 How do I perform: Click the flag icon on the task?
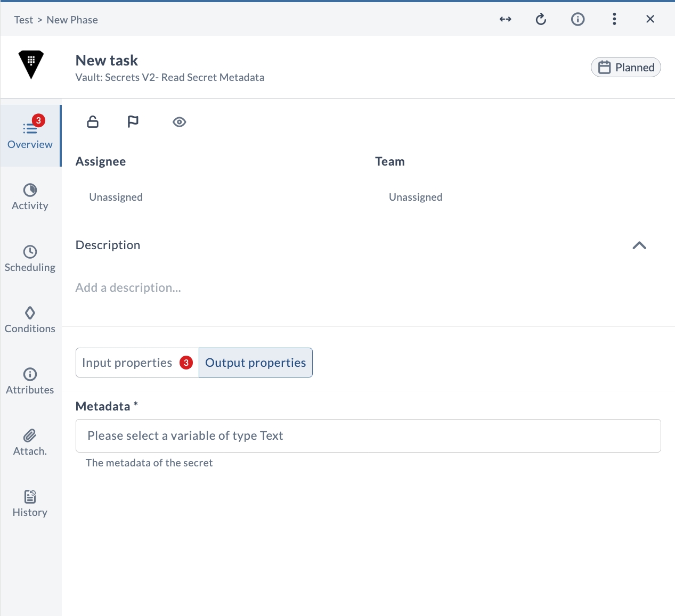pyautogui.click(x=133, y=122)
